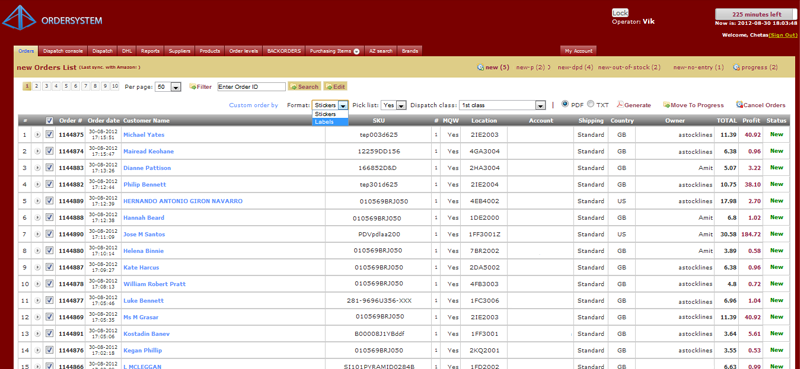Click arrow icon for order 1144877
Image resolution: width=800 pixels, height=369 pixels.
[x=37, y=301]
